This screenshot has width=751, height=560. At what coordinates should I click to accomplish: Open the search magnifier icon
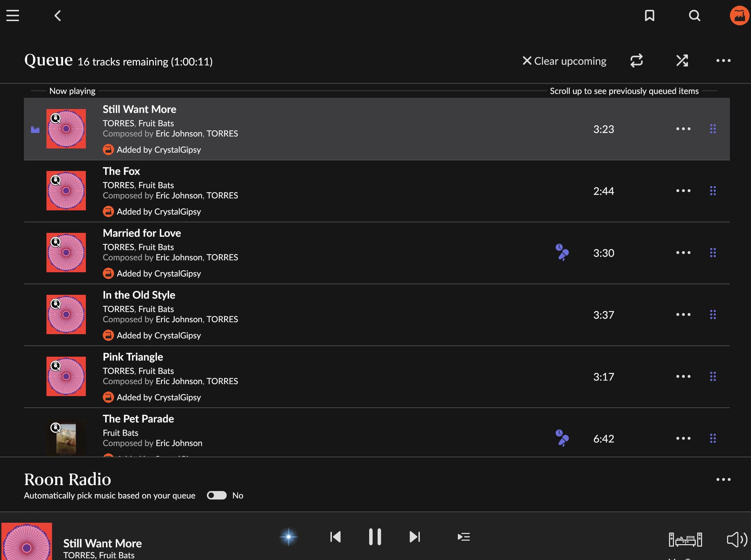click(694, 16)
